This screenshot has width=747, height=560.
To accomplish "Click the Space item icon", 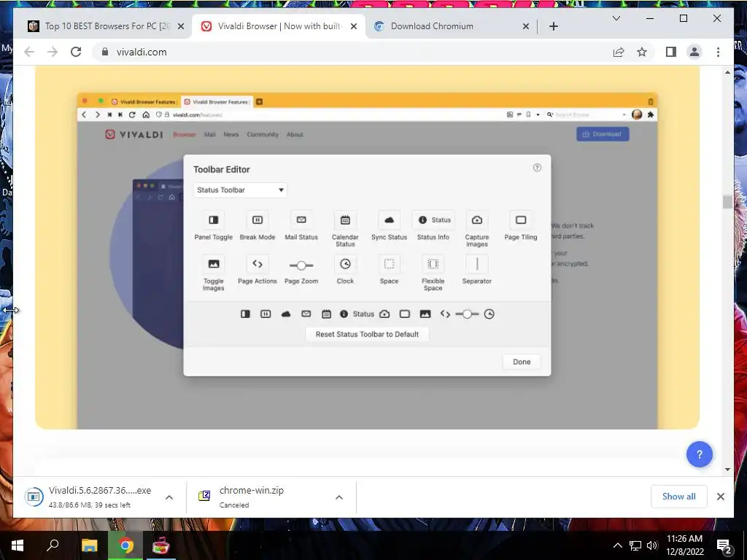I will coord(390,264).
